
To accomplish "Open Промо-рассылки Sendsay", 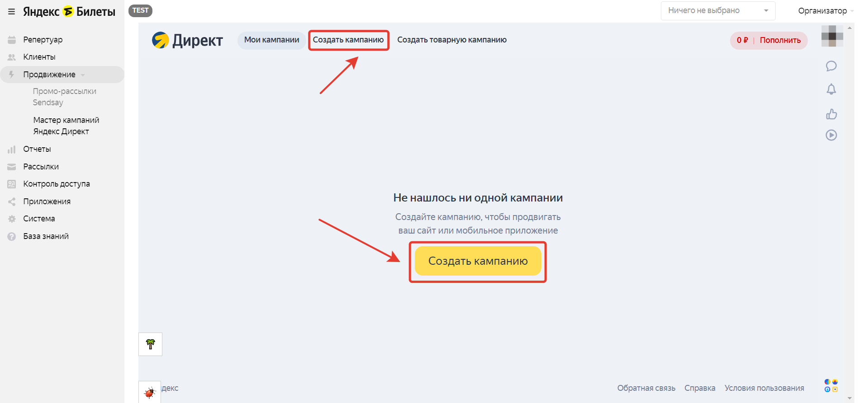I will tap(65, 97).
